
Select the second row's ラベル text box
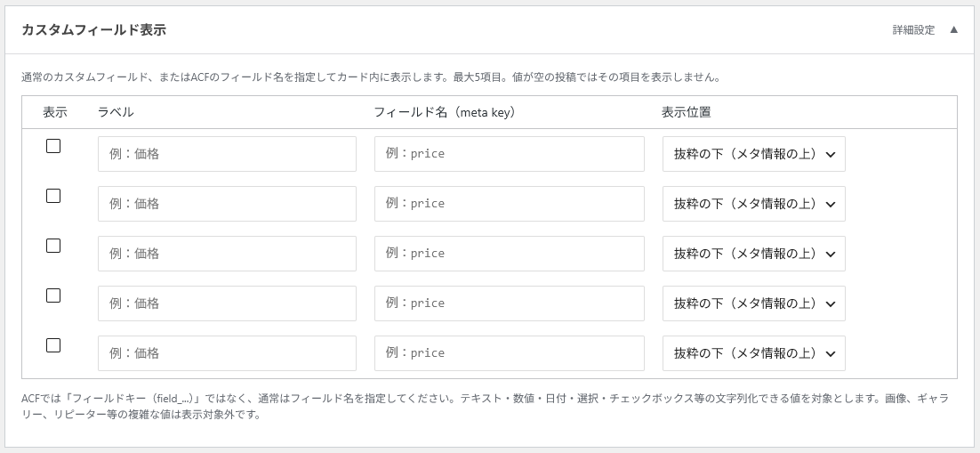(227, 203)
